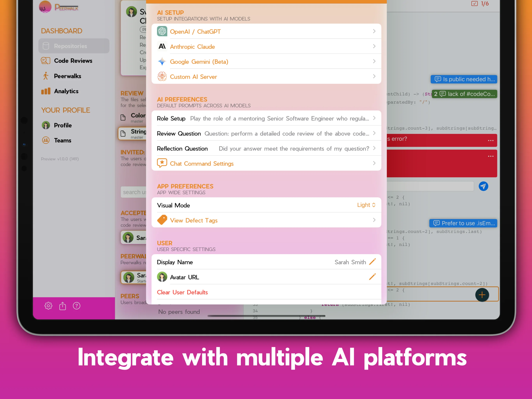This screenshot has height=399, width=532.
Task: Click the share icon in the bottom bar
Action: tap(63, 306)
